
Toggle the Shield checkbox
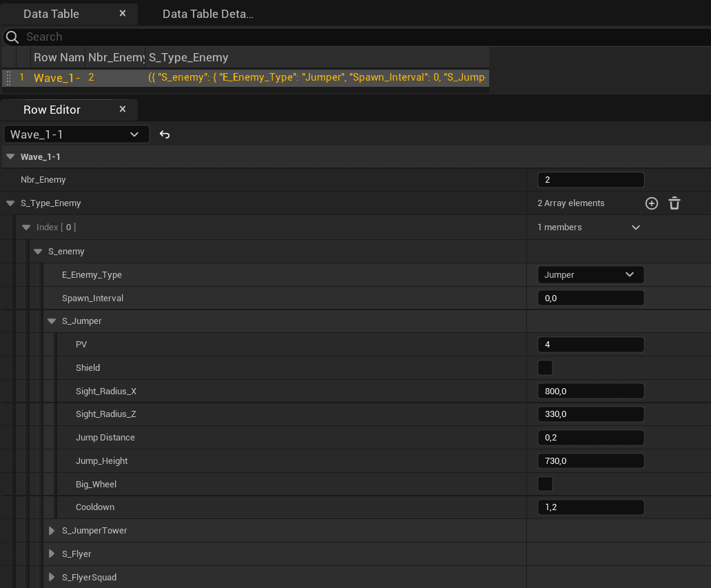545,367
